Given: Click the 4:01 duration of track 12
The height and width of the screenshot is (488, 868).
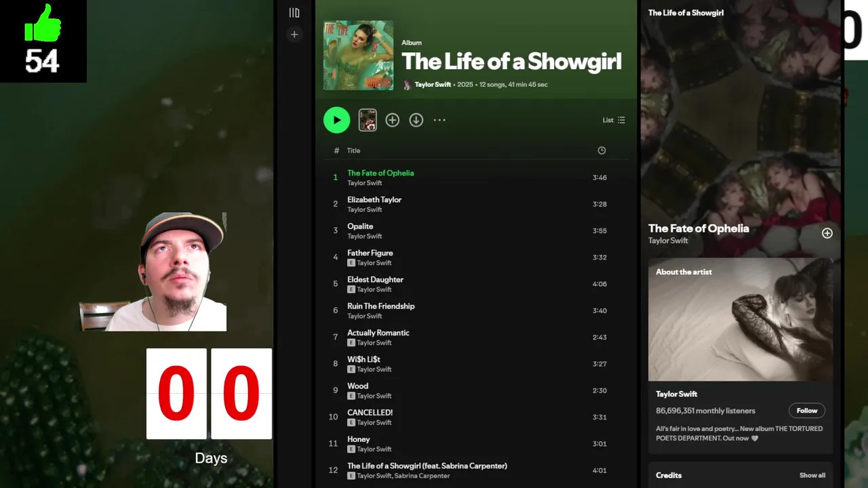Looking at the screenshot, I should pos(599,470).
